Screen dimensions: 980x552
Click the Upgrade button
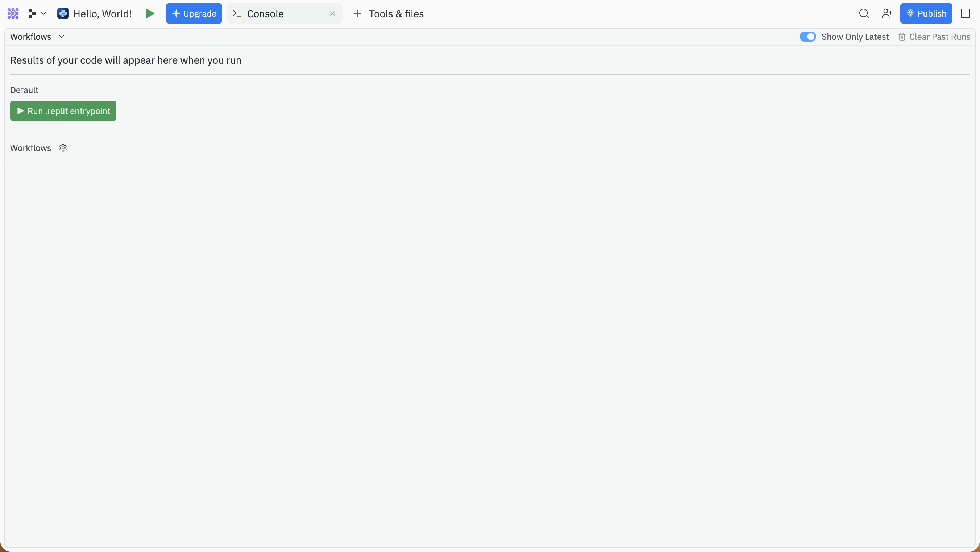coord(194,14)
